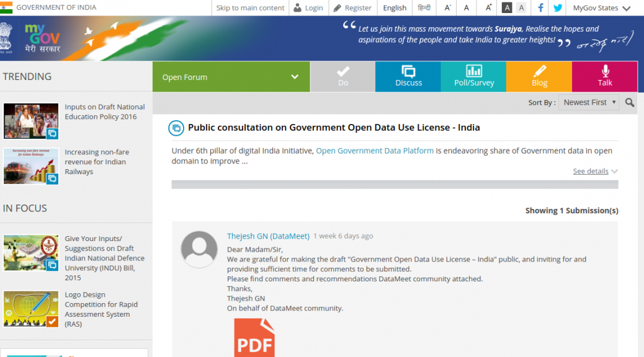The image size is (644, 357).
Task: Click the Indian Railways thumbnail image
Action: tap(31, 166)
